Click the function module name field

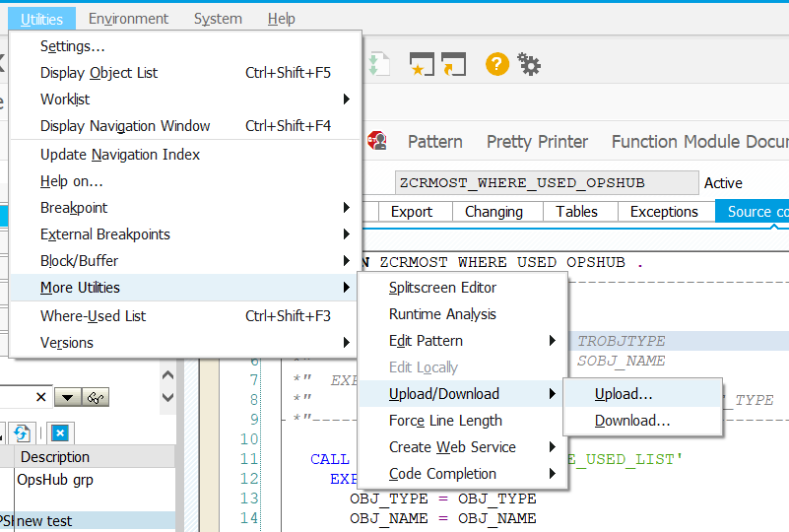point(545,183)
